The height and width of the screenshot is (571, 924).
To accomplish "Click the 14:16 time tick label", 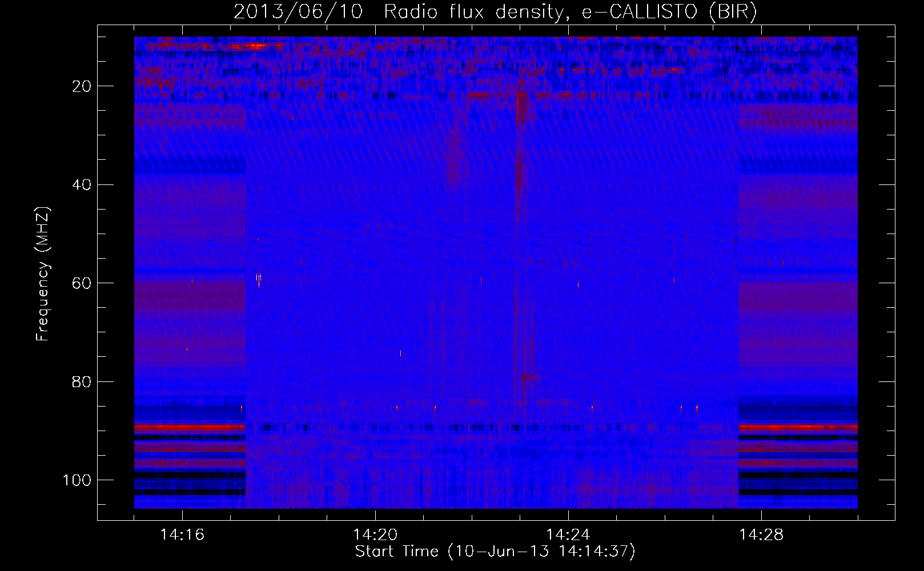I will point(182,535).
